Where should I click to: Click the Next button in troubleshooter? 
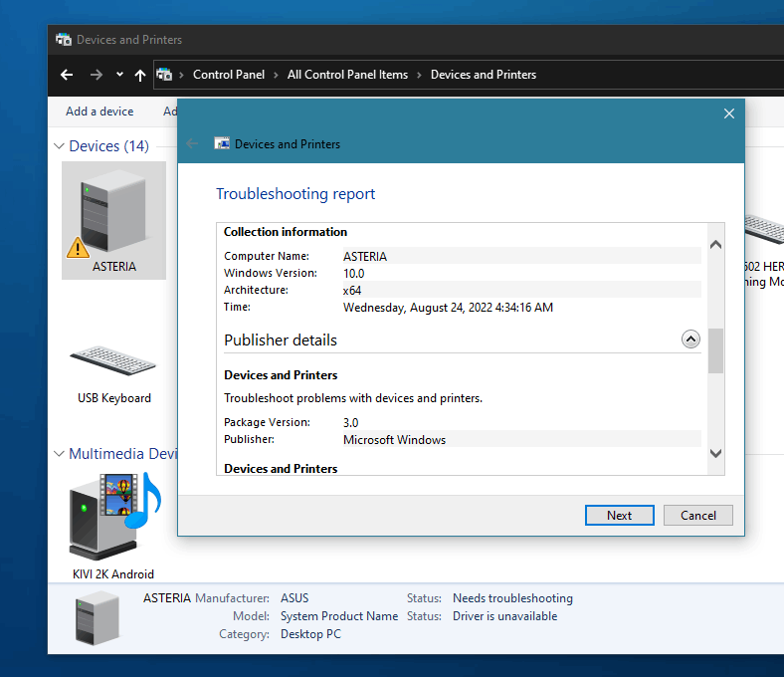(619, 515)
